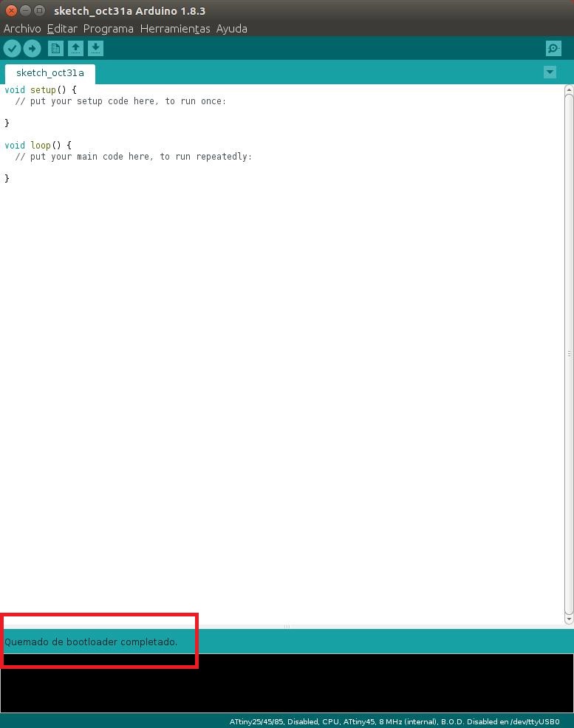Select the sketch_oct31a tab

pos(50,73)
